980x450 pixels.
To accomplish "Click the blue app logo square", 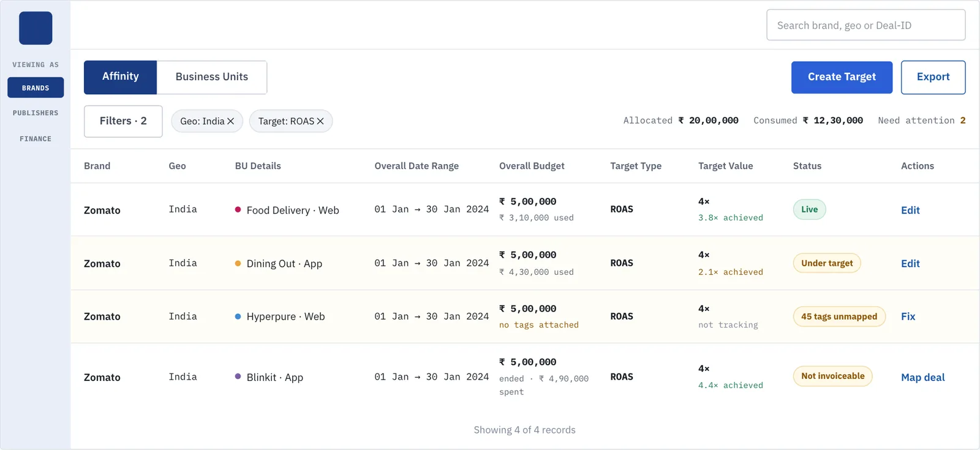I will coord(36,28).
